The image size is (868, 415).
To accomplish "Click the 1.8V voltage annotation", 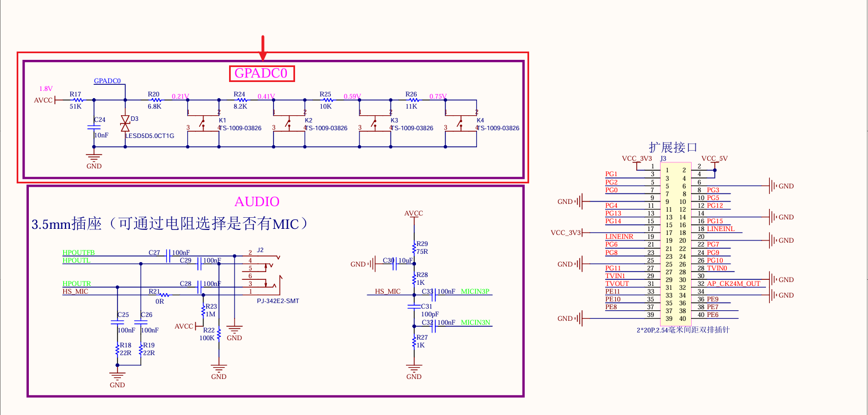I will 45,89.
